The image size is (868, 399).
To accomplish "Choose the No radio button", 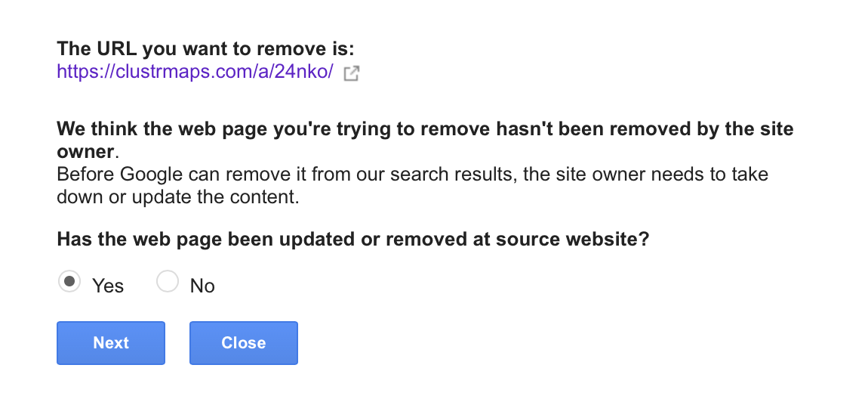I will 167,282.
